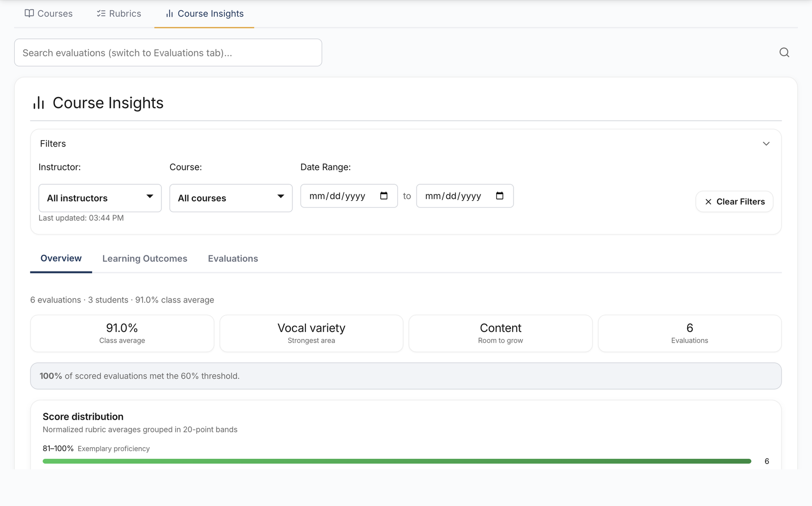Click the Clear Filters button
Screen dimensions: 812x506
click(734, 201)
